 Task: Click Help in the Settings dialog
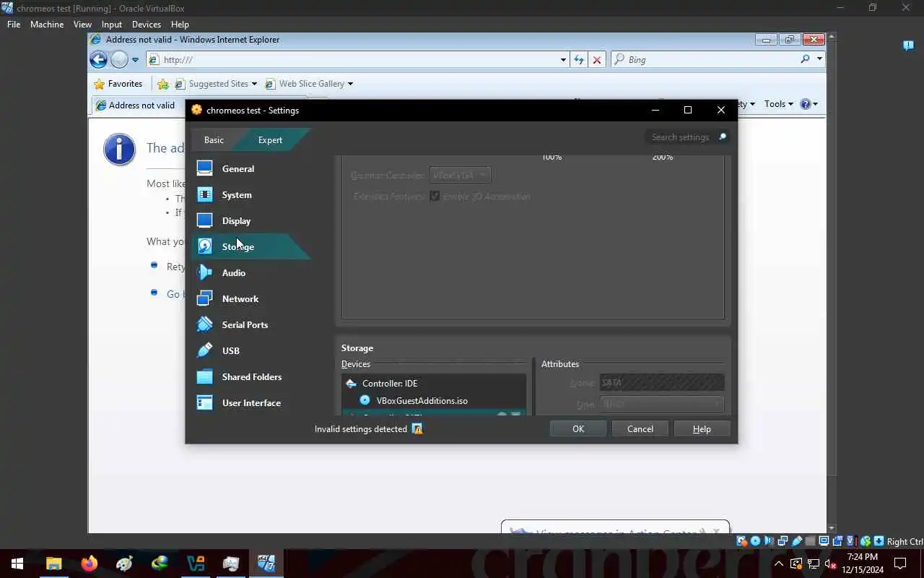[x=702, y=428]
